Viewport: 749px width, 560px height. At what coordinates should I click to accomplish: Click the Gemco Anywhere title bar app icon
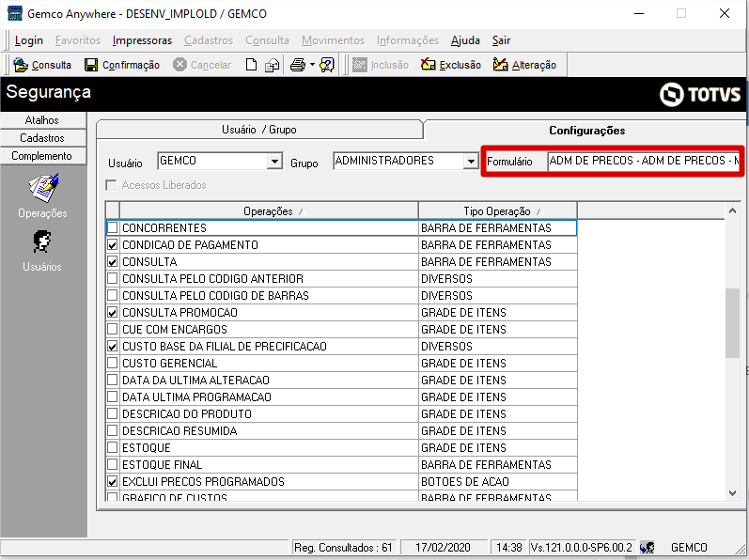coord(15,13)
